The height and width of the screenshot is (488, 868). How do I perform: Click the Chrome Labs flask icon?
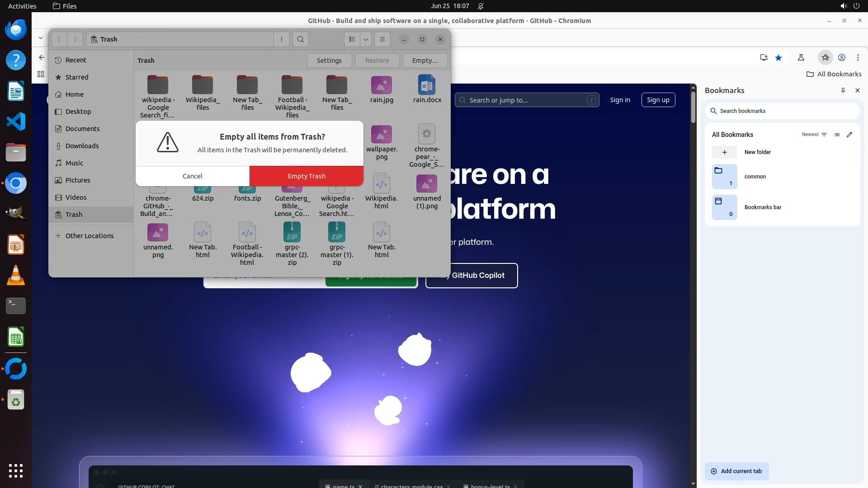point(801,57)
